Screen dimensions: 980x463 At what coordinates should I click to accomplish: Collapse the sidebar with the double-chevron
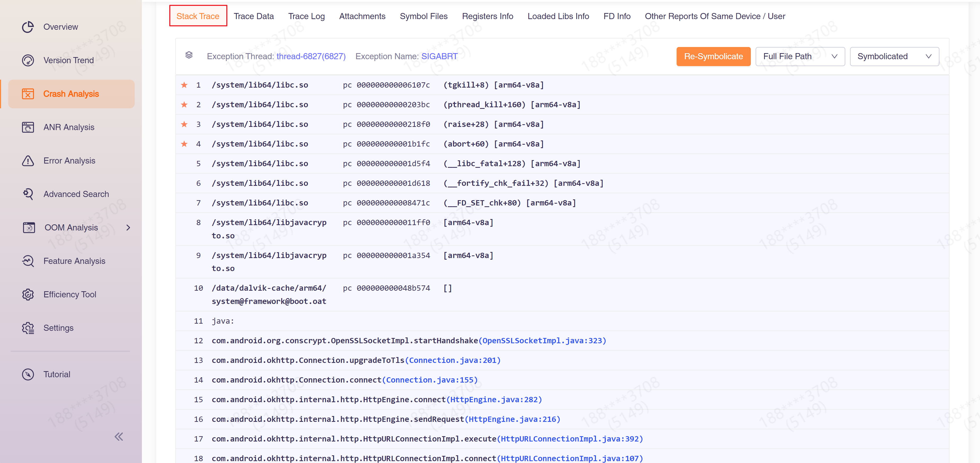pyautogui.click(x=119, y=436)
